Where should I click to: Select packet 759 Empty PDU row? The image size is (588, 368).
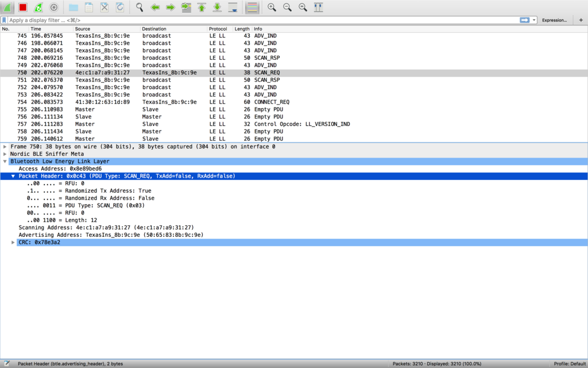[294, 139]
